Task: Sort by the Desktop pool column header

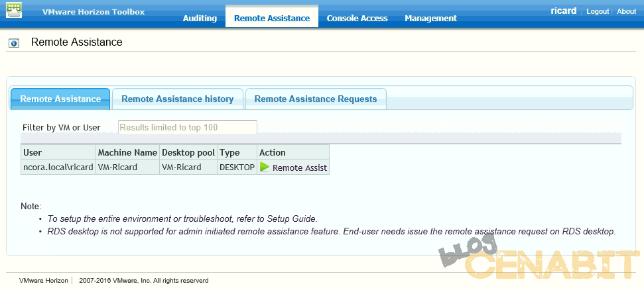Action: point(188,152)
